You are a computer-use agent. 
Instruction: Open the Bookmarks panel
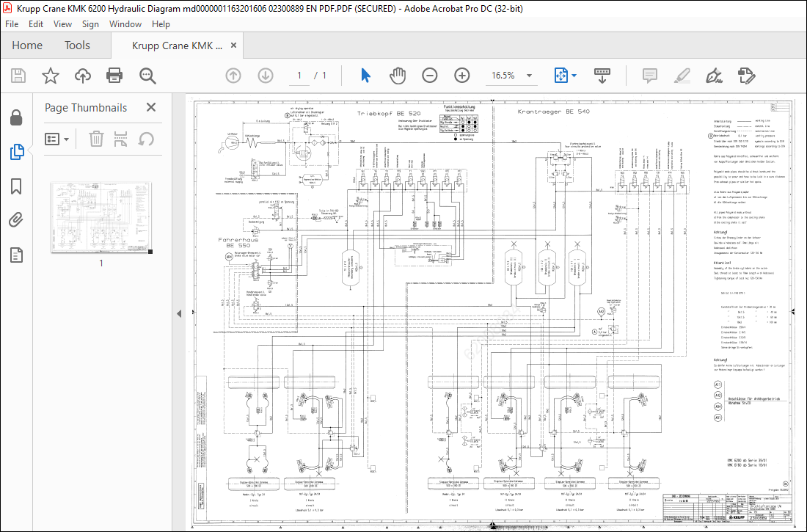[x=16, y=186]
